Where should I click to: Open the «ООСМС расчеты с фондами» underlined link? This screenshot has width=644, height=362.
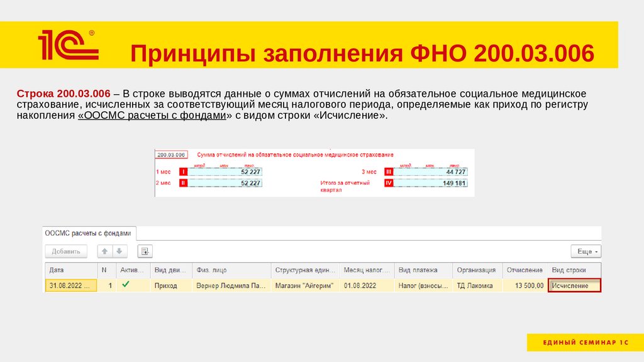click(x=152, y=116)
